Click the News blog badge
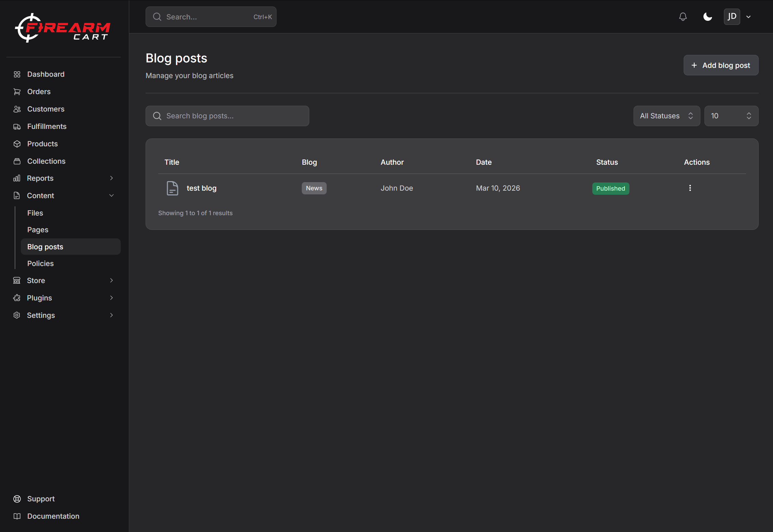The height and width of the screenshot is (532, 773). click(x=314, y=188)
